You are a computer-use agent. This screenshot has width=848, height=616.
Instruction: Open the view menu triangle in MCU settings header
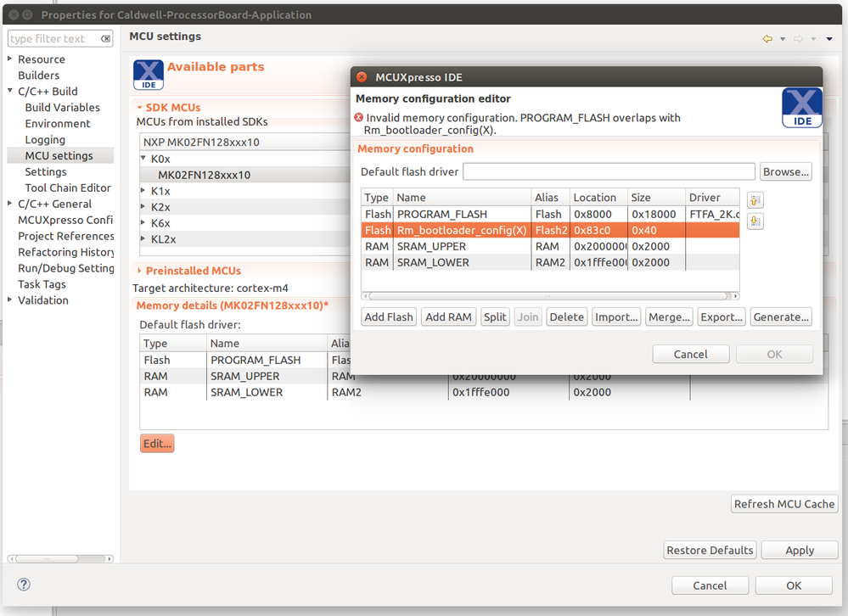(829, 39)
